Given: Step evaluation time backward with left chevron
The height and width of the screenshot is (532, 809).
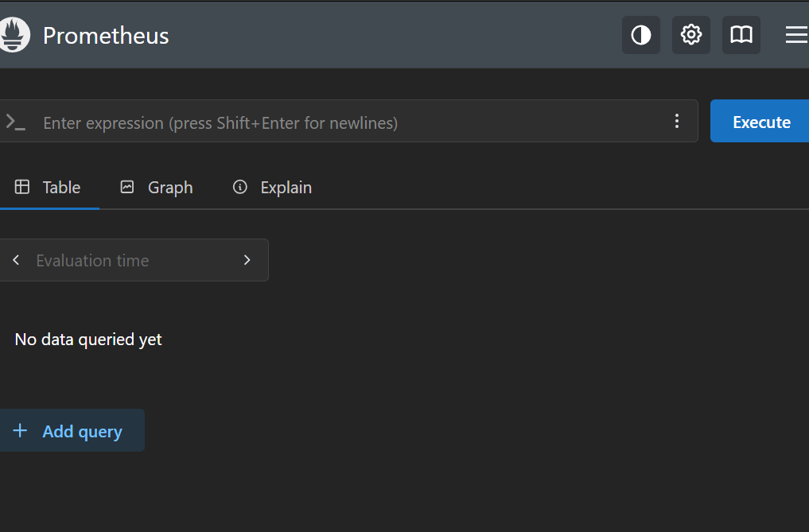Looking at the screenshot, I should (16, 260).
